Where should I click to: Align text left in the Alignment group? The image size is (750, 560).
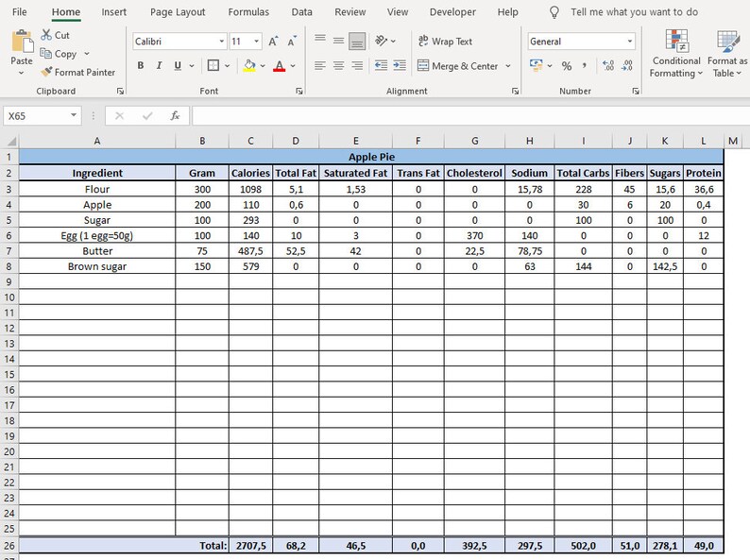coord(320,65)
